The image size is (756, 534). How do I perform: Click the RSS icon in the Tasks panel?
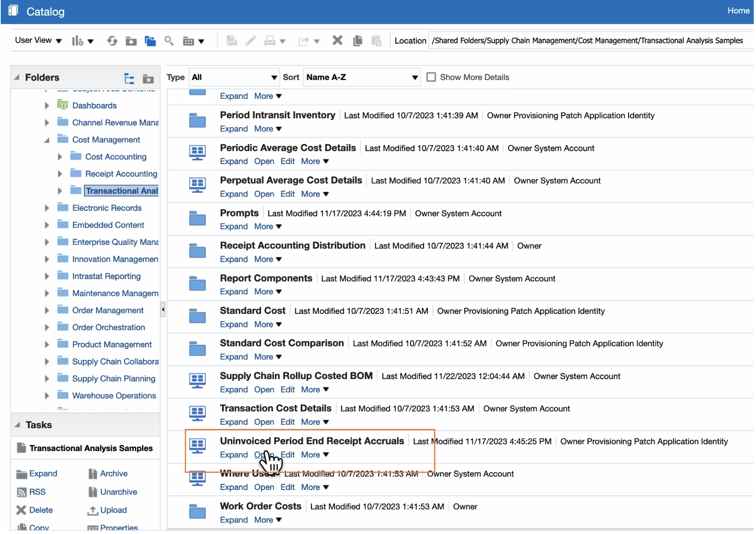click(x=22, y=492)
